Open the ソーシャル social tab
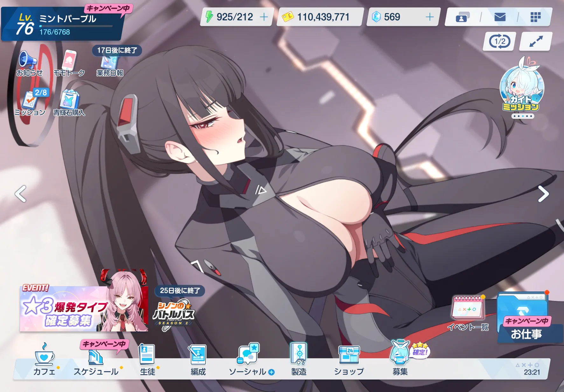 pyautogui.click(x=248, y=360)
